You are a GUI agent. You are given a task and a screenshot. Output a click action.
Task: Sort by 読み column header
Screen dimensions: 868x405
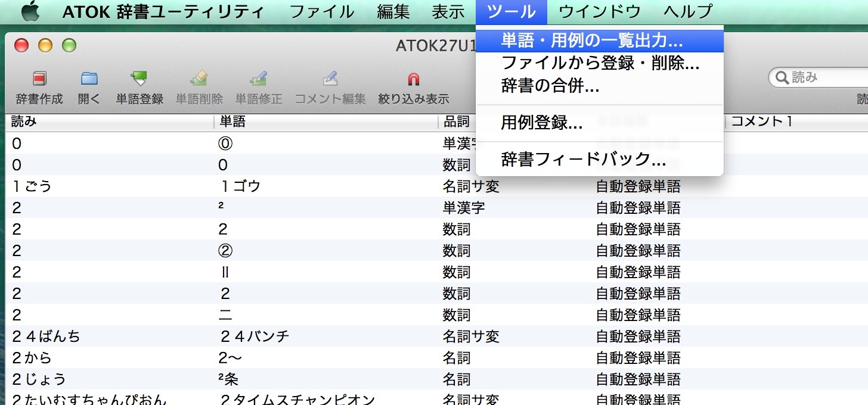pyautogui.click(x=109, y=122)
